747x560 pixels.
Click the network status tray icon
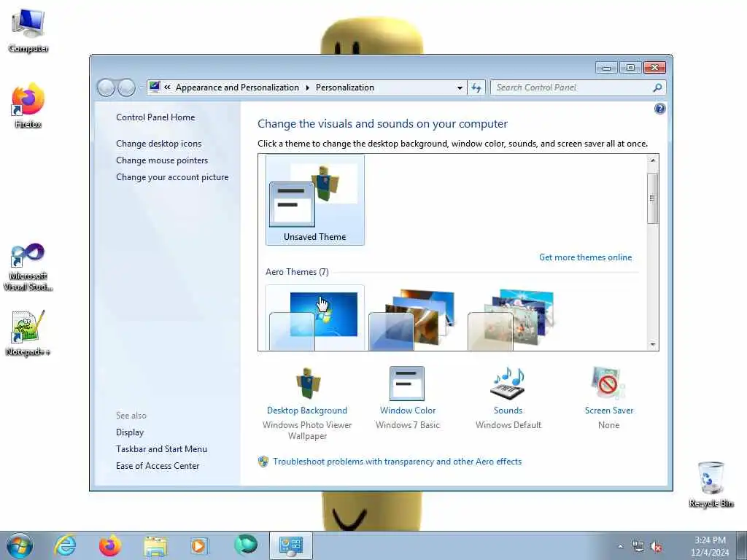pos(638,547)
